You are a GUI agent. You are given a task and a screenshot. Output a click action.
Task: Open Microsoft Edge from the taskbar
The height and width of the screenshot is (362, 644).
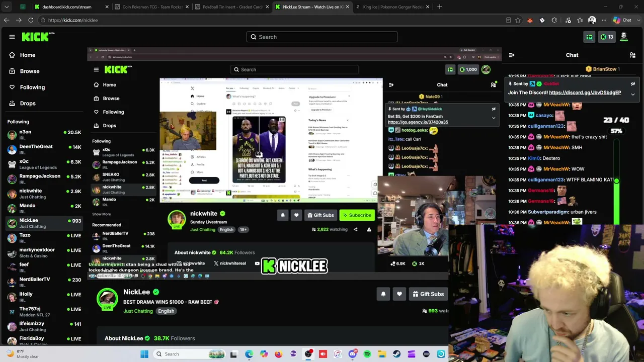click(x=249, y=354)
